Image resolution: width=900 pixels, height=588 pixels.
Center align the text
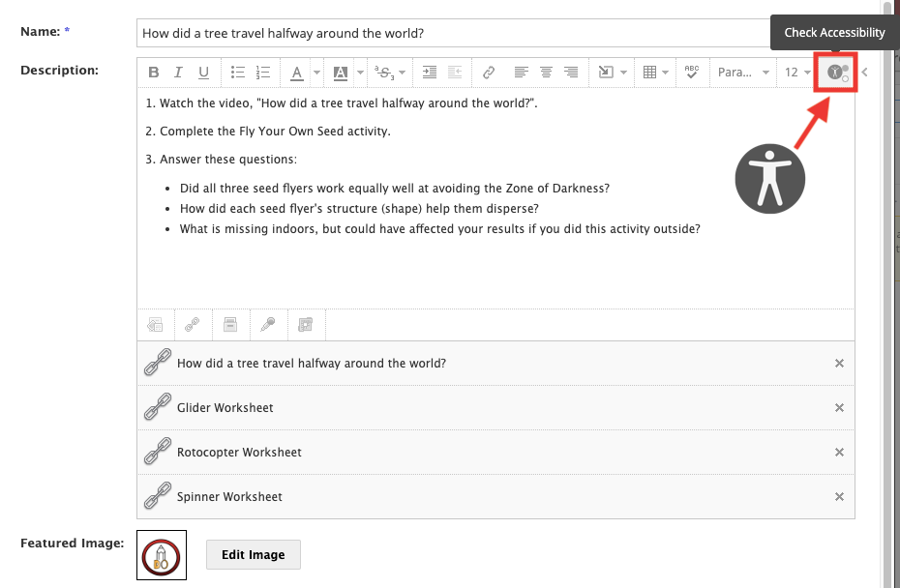(x=546, y=73)
